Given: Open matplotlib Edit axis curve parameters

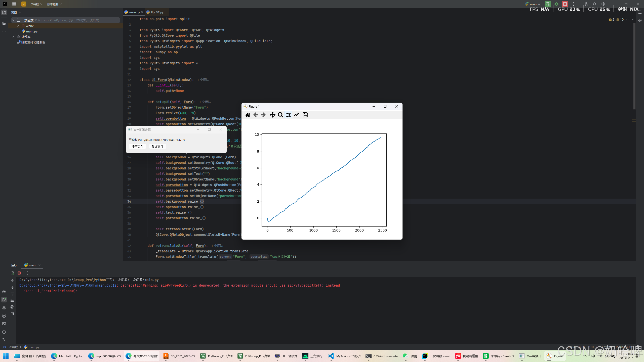Looking at the screenshot, I should coord(296,115).
